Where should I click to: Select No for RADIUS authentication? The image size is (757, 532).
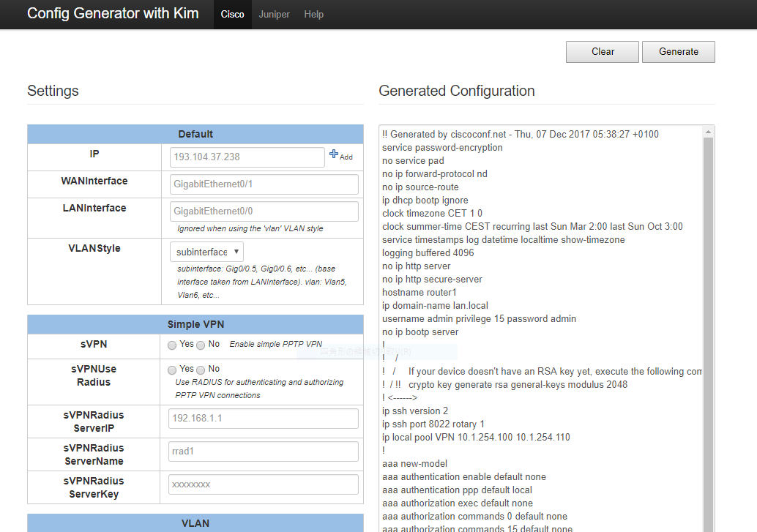point(200,369)
